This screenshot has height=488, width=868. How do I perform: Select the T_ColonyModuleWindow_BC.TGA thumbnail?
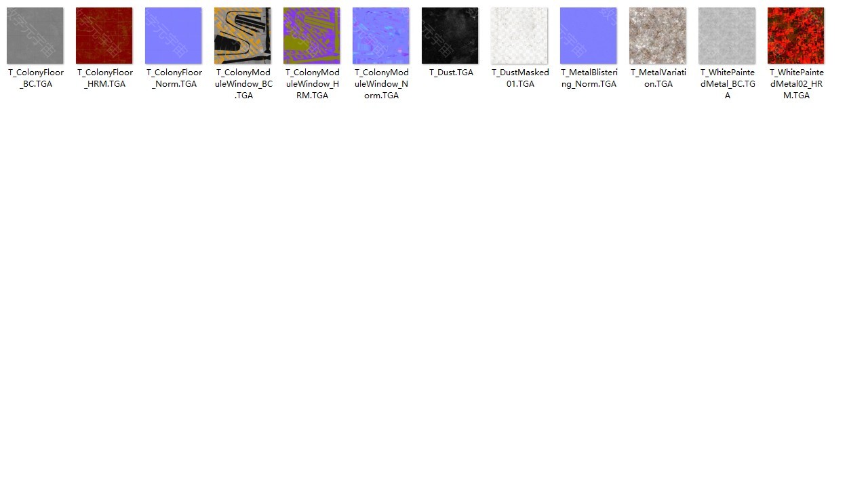point(242,36)
